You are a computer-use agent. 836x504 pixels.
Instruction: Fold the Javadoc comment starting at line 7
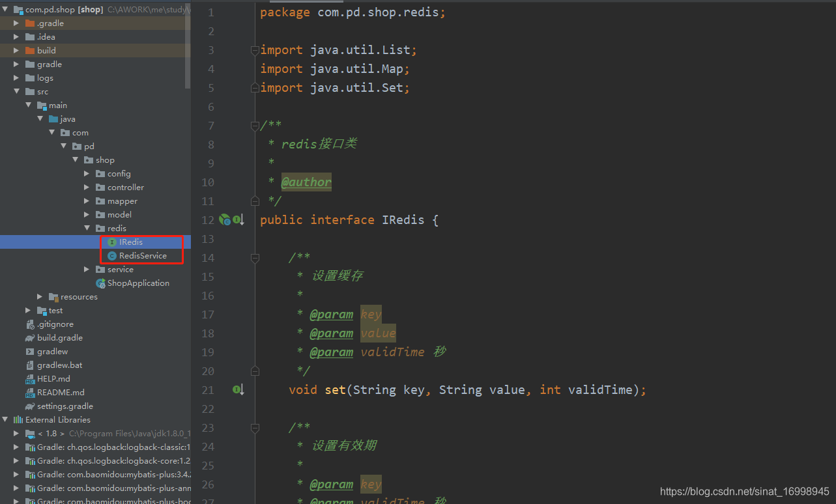[255, 126]
